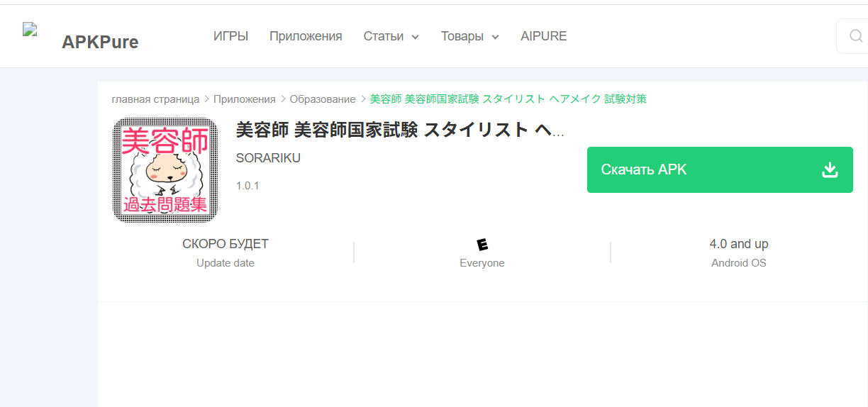Screen dimensions: 868x407
Task: Open the SORARIKU developer link
Action: click(268, 158)
